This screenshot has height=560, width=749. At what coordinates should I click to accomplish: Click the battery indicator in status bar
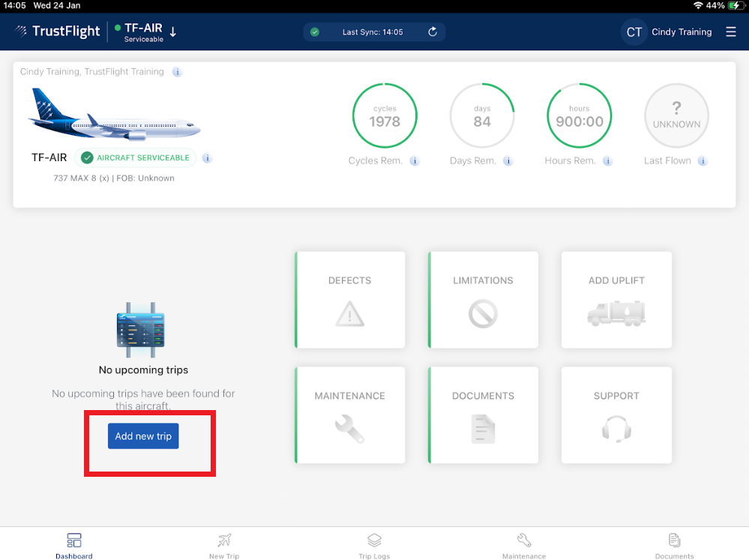[736, 6]
